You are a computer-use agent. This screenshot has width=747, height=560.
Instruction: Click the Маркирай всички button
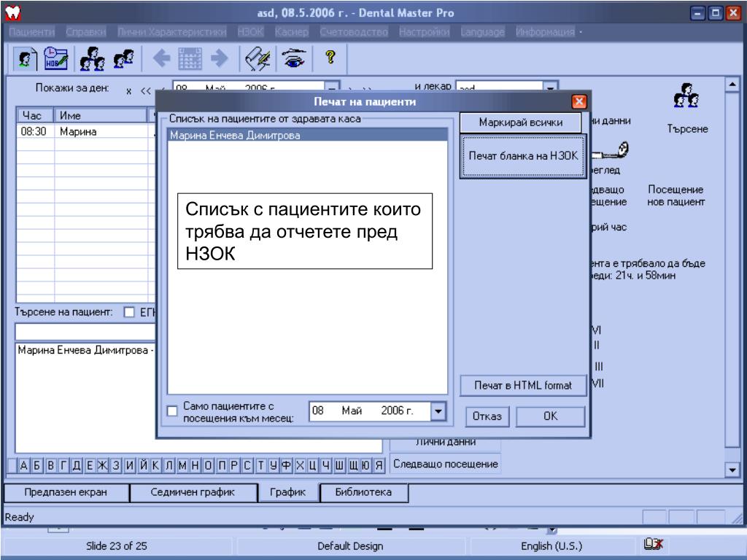point(521,122)
